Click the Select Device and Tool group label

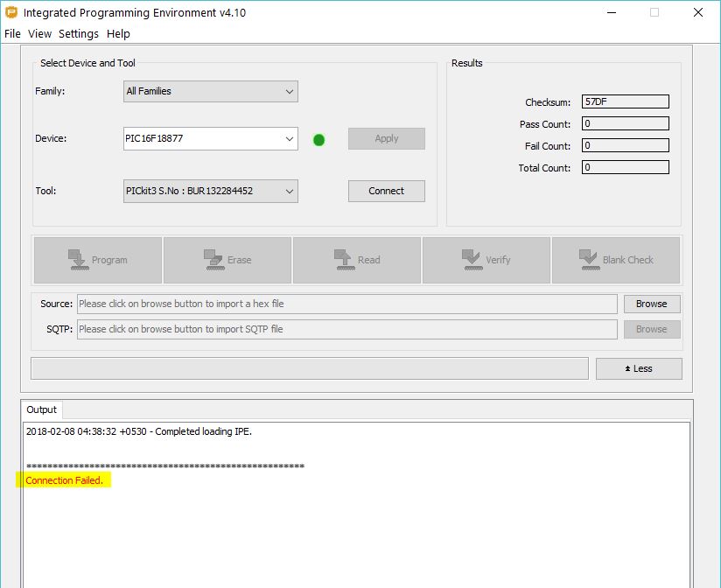click(87, 63)
